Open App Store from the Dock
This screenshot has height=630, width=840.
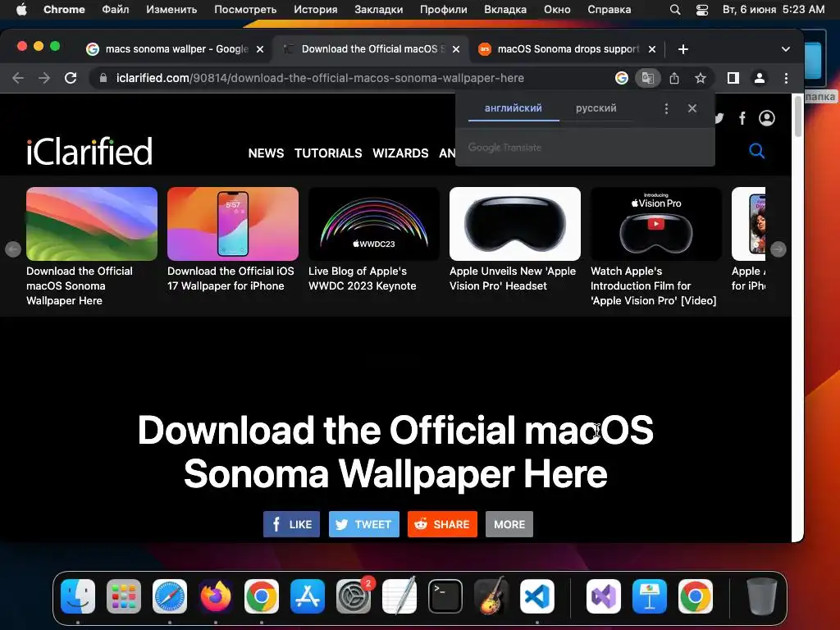(308, 596)
